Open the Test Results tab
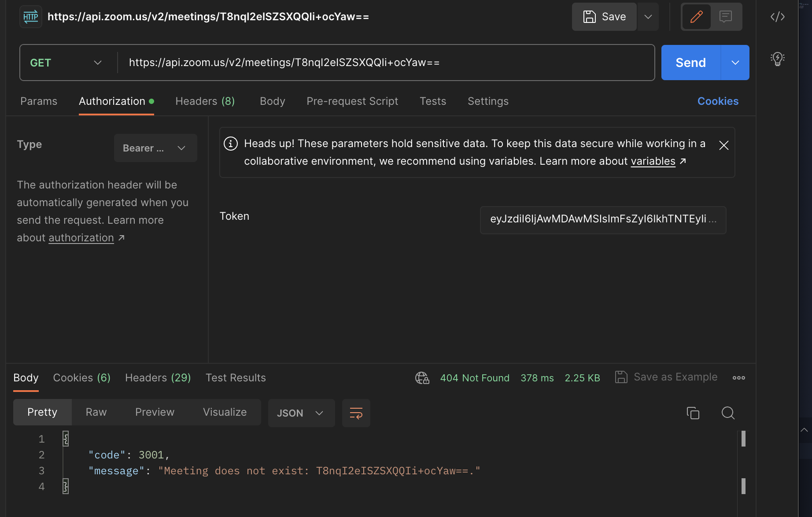812x517 pixels. click(x=236, y=378)
